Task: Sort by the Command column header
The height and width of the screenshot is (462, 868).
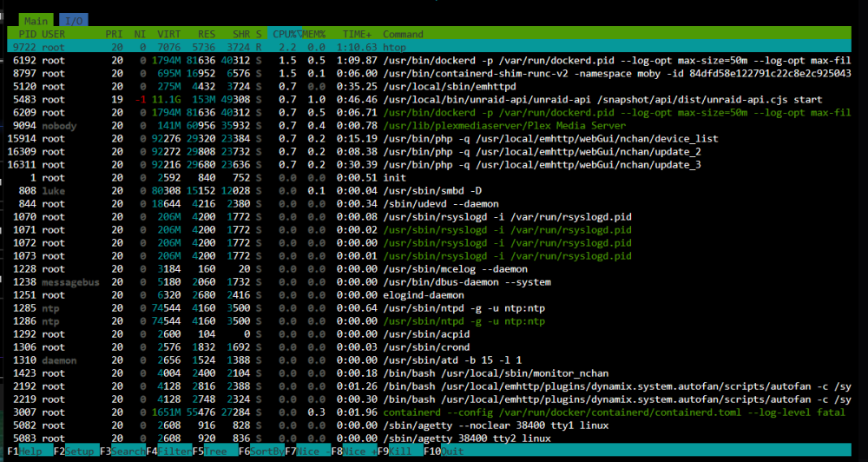Action: pyautogui.click(x=403, y=35)
